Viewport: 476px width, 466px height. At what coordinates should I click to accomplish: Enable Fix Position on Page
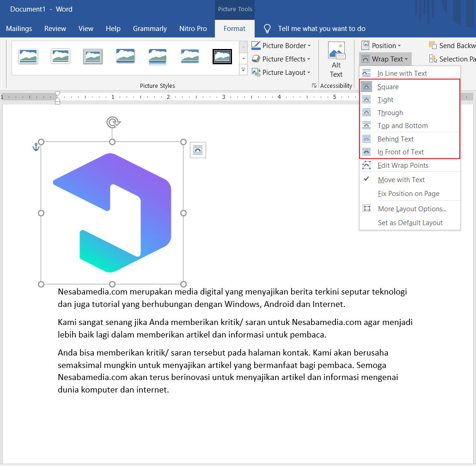pyautogui.click(x=410, y=194)
